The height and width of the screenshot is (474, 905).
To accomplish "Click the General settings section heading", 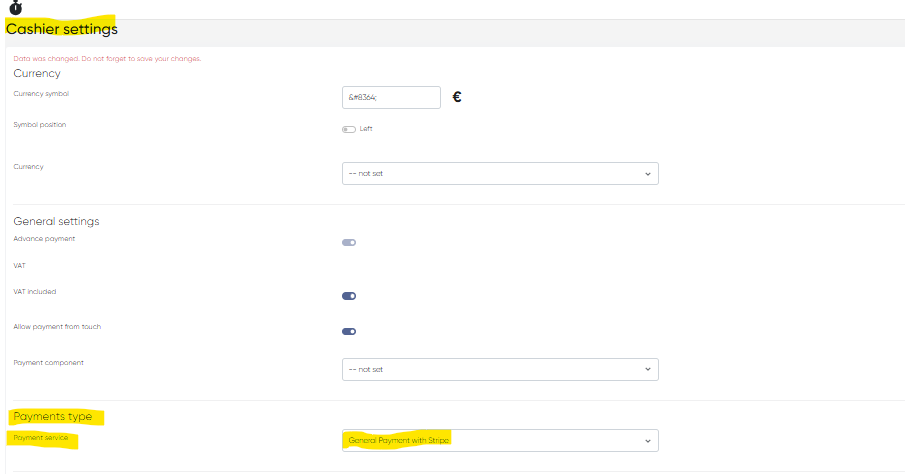I will point(56,221).
